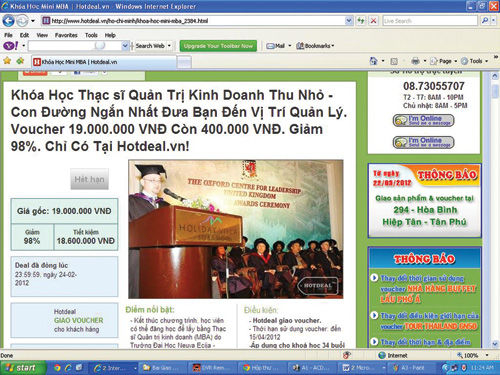The width and height of the screenshot is (500, 375).
Task: Click the hotdeal.vn URL address bar
Action: click(x=193, y=21)
